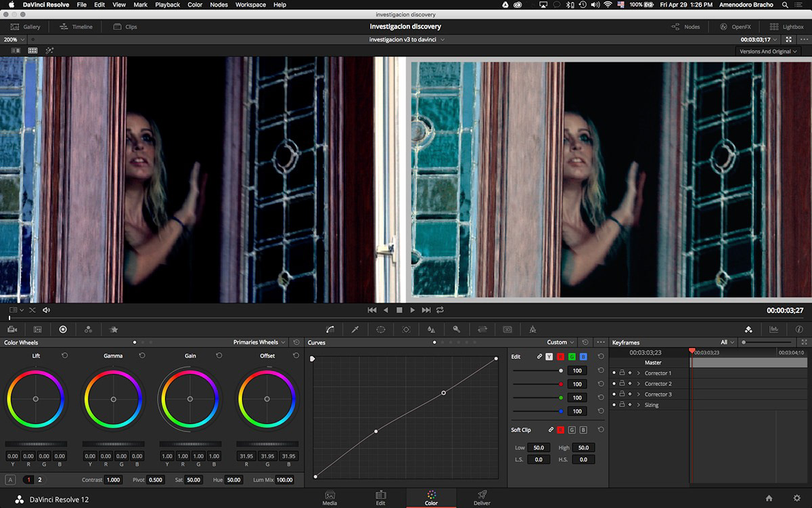The height and width of the screenshot is (508, 812).
Task: Toggle the lock on Corrector 2 track
Action: click(622, 383)
